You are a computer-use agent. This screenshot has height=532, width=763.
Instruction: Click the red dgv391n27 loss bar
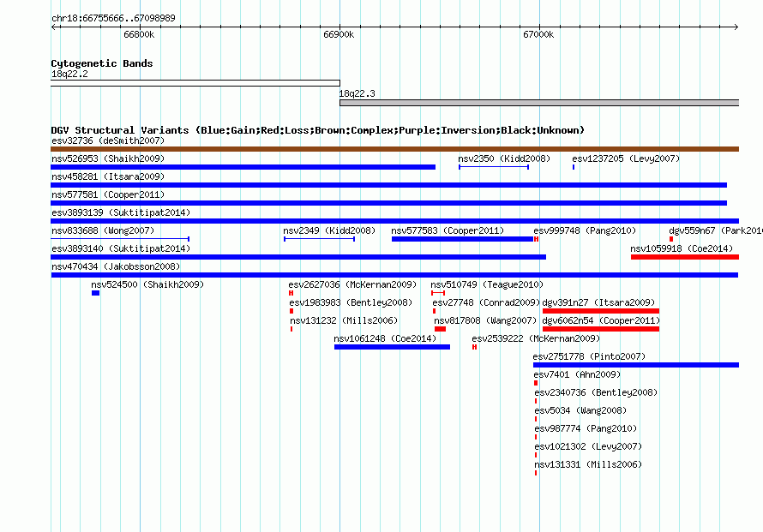(x=601, y=311)
